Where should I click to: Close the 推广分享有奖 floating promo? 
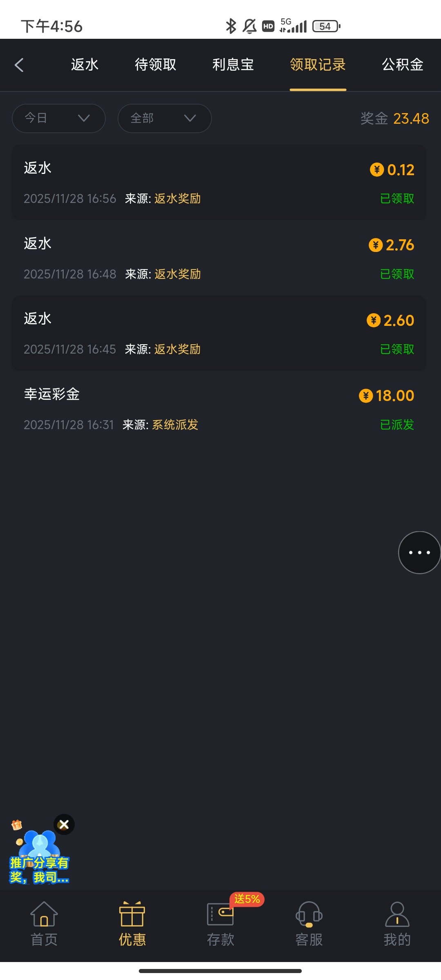pos(64,825)
